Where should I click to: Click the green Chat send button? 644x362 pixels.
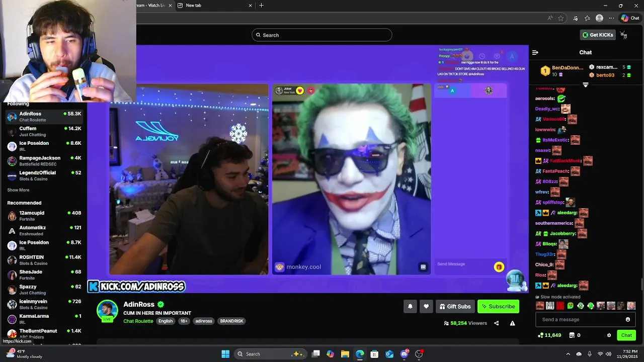coord(626,335)
